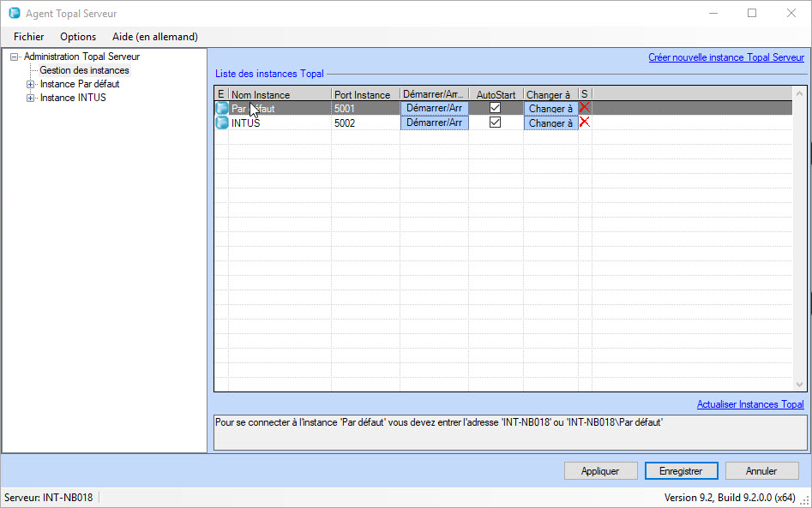Click the Enregistrer button
The width and height of the screenshot is (812, 508).
(x=682, y=471)
